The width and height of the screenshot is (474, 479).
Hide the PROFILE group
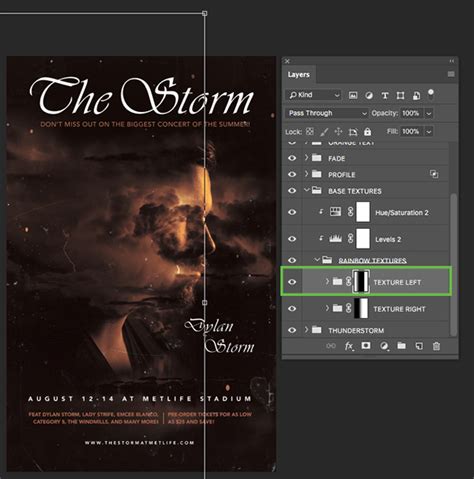point(292,174)
